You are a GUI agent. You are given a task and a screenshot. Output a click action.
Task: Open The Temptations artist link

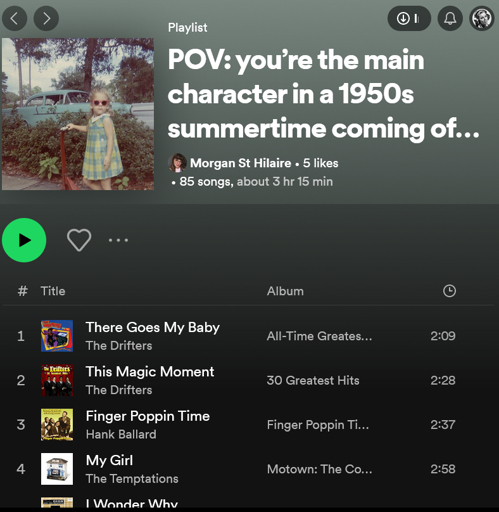pyautogui.click(x=132, y=479)
